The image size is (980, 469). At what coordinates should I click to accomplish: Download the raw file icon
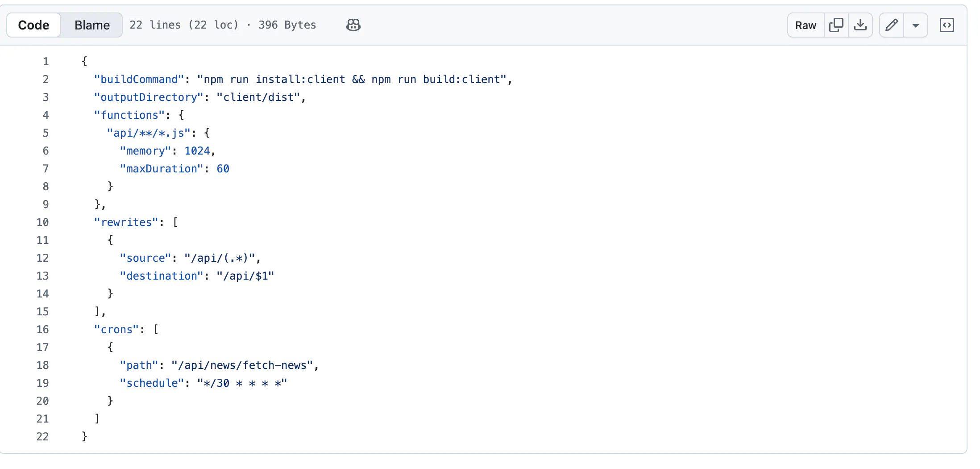click(x=860, y=25)
